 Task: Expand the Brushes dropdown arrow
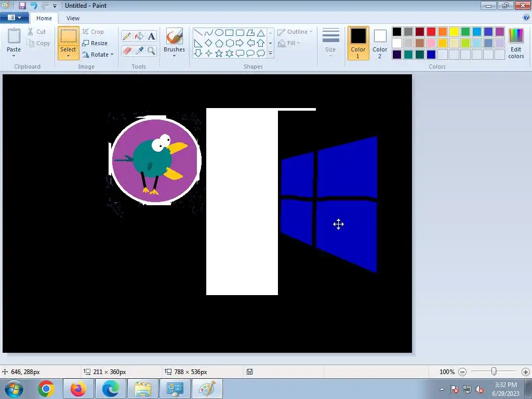(x=175, y=56)
